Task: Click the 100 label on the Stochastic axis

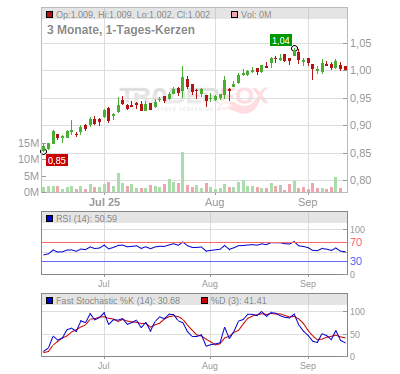Action: [x=357, y=312]
